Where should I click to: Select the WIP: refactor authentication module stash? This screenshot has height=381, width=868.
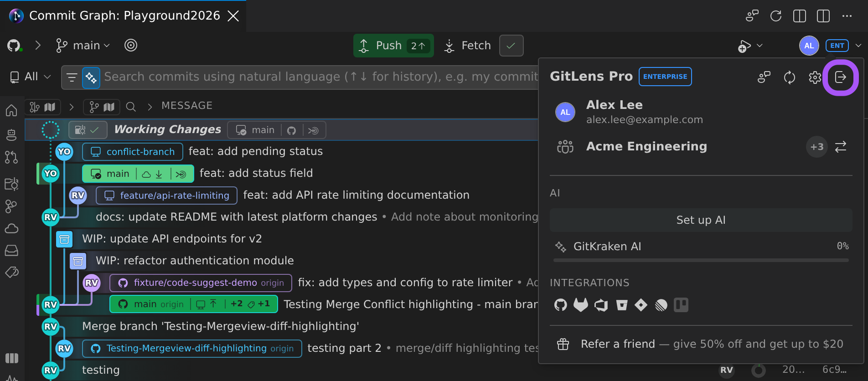click(x=195, y=261)
